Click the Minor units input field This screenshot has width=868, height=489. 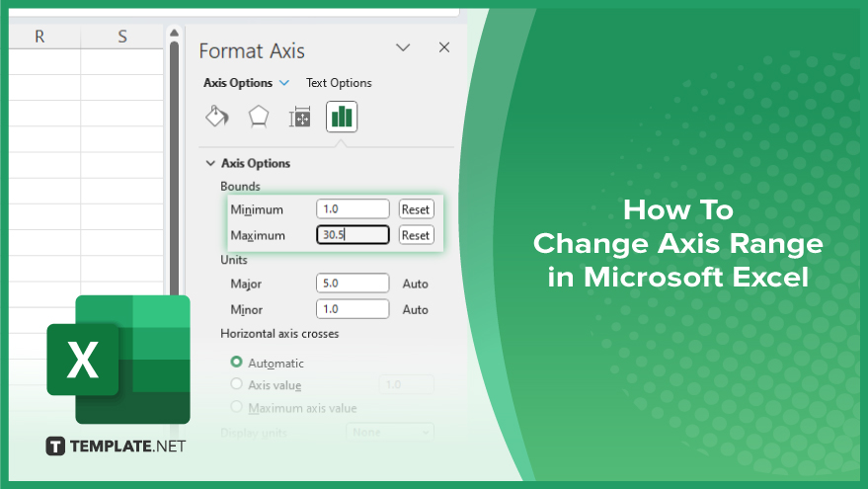(x=353, y=309)
